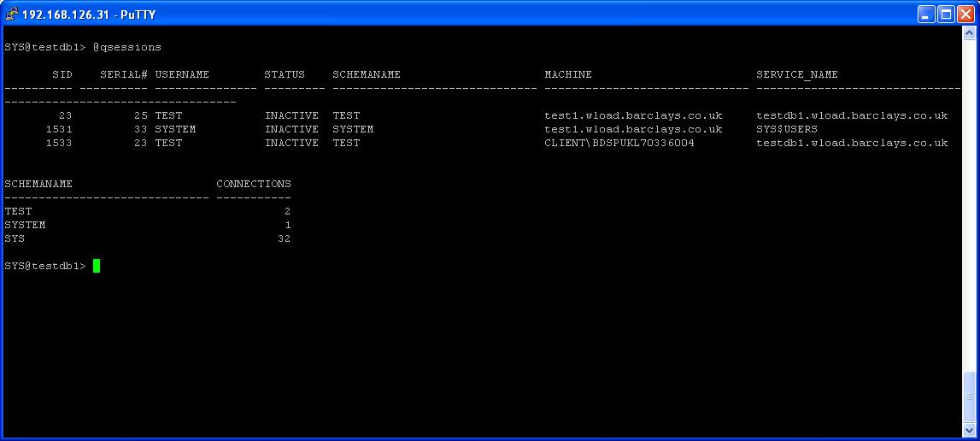Click the @qsessions command text
The image size is (980, 441).
coord(127,47)
